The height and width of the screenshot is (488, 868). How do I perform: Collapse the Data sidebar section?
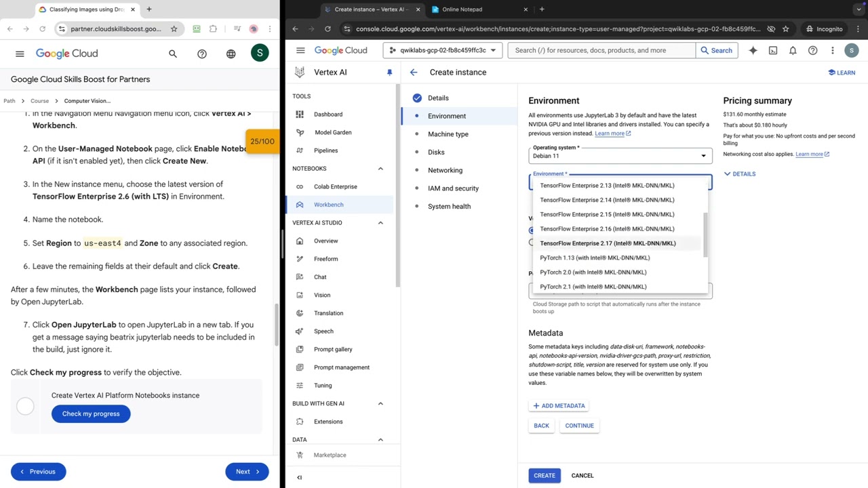380,440
